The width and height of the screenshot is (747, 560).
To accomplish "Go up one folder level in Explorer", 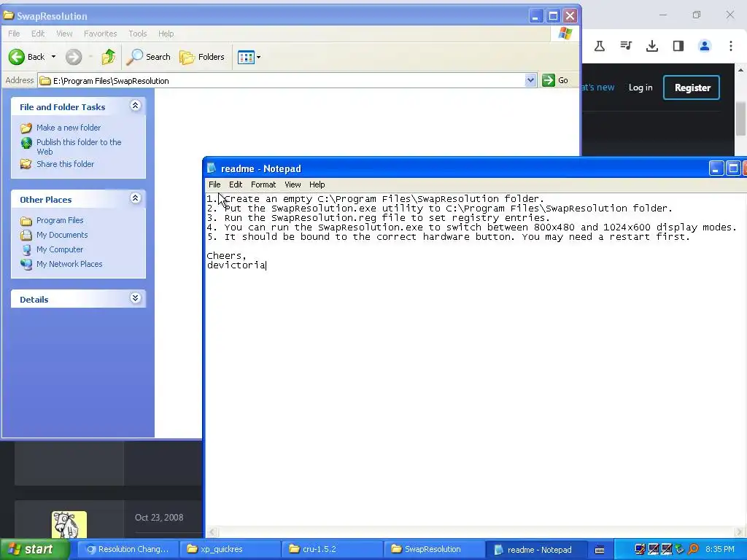I will coord(109,57).
